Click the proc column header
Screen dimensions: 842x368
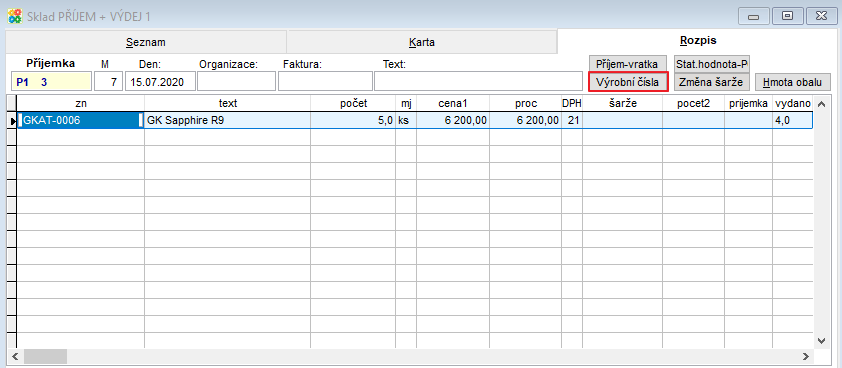(525, 103)
